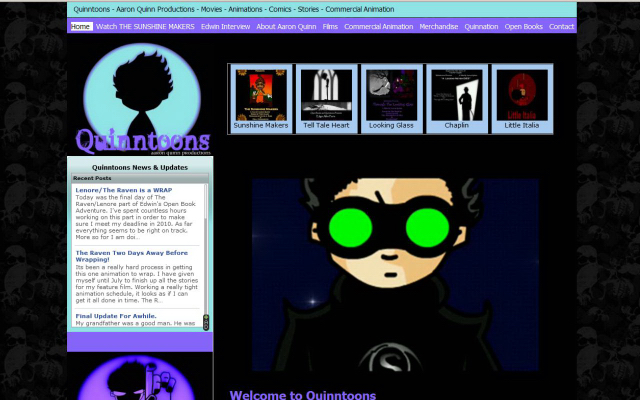Select Commercial Animation in navigation bar
The width and height of the screenshot is (640, 400).
pos(378,27)
